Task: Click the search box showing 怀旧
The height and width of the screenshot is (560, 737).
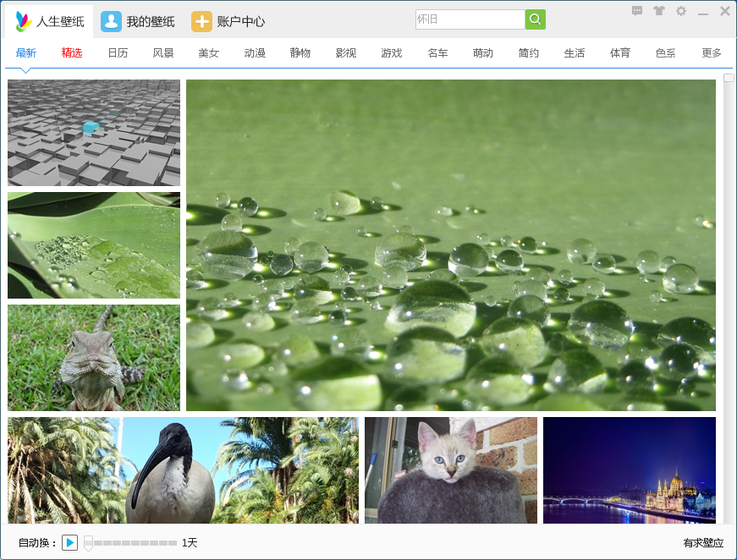Action: point(470,19)
